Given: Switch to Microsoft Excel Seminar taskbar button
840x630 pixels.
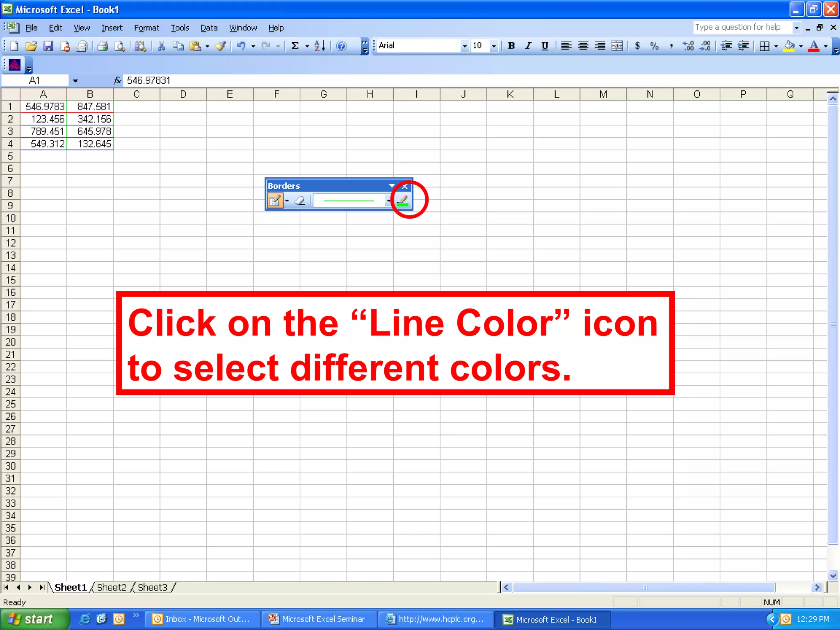Looking at the screenshot, I should click(319, 619).
